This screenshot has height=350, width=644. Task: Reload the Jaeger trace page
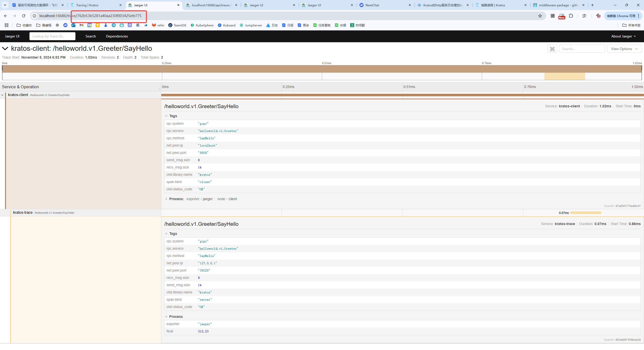tap(24, 16)
